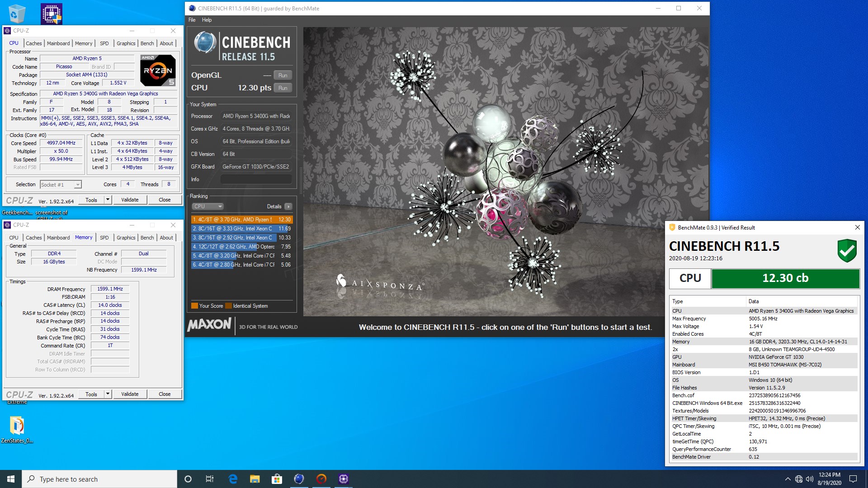Close the BenchMate Verified Result window
The height and width of the screenshot is (488, 868).
pos(857,227)
